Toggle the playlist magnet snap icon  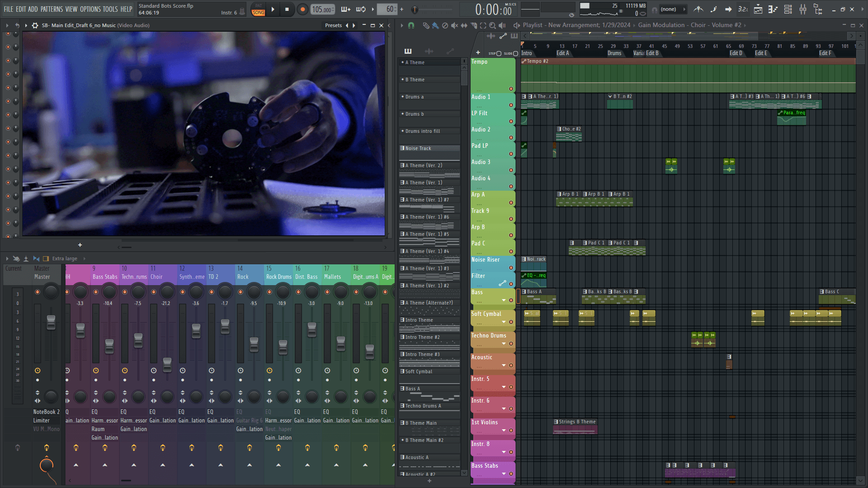411,26
